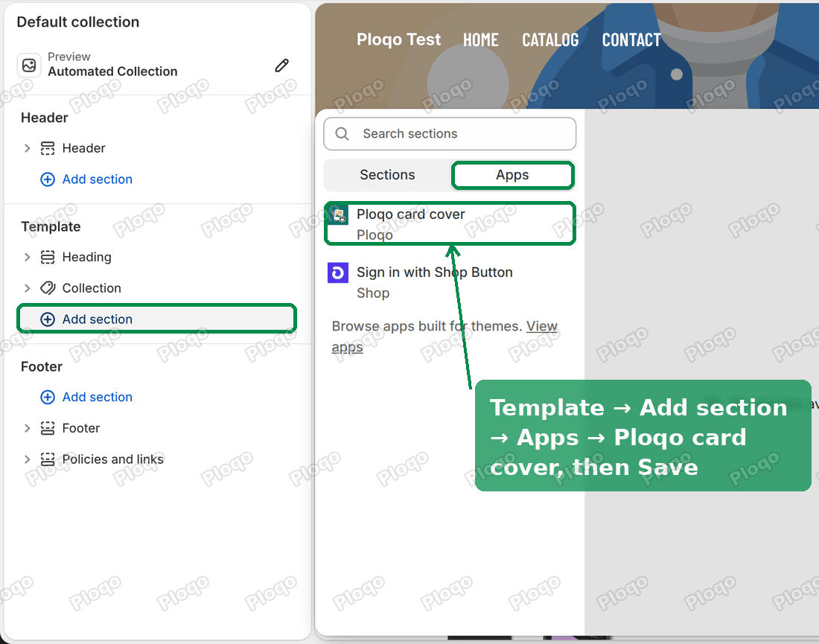Click the plus icon for Add section under Footer
Viewport: 819px width, 644px height.
(48, 397)
